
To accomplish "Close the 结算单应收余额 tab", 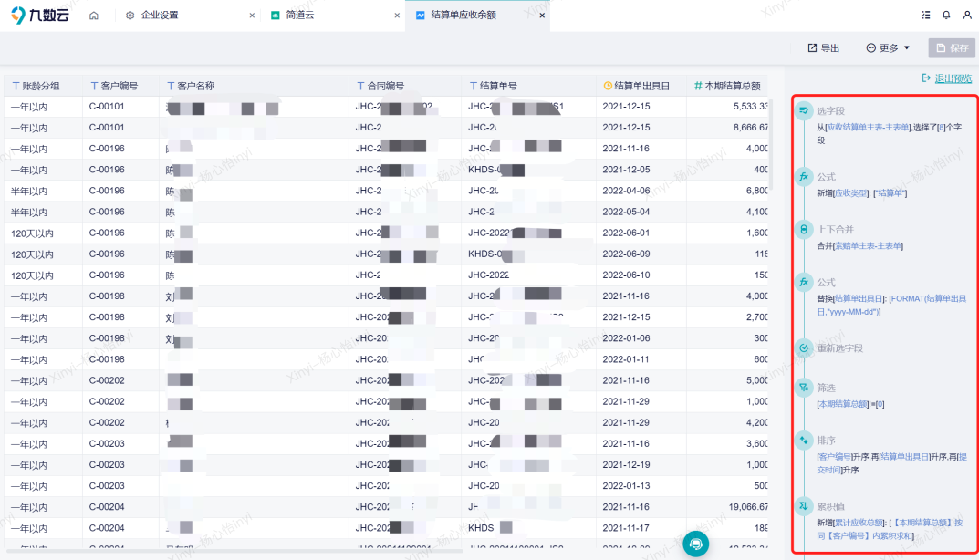I will click(542, 16).
